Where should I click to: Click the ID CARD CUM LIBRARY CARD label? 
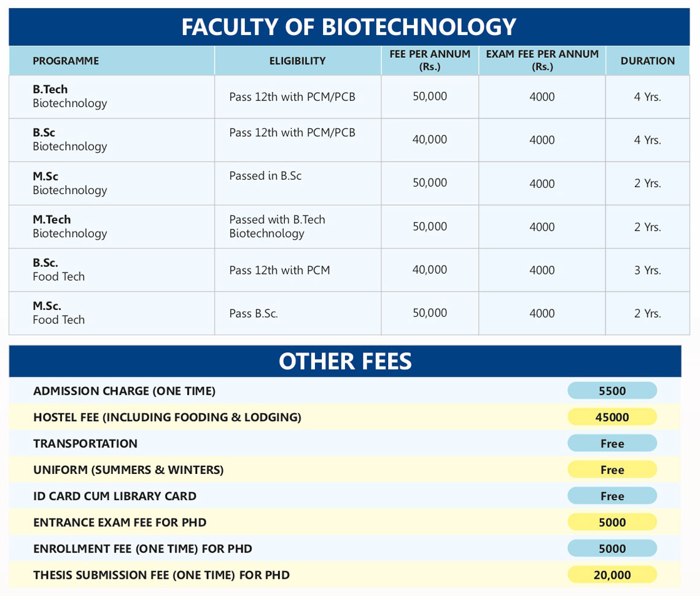pos(115,497)
